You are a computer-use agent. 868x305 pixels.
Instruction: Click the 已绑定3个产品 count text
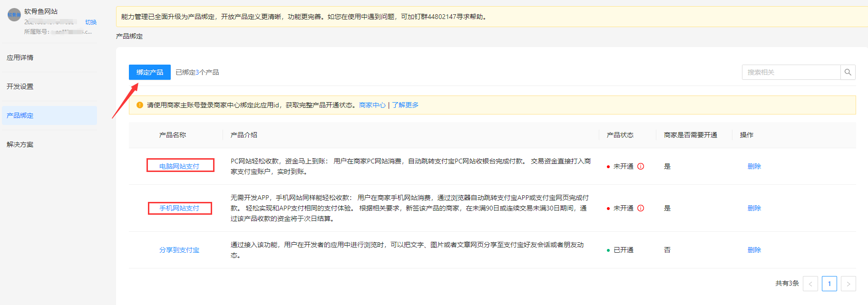197,72
